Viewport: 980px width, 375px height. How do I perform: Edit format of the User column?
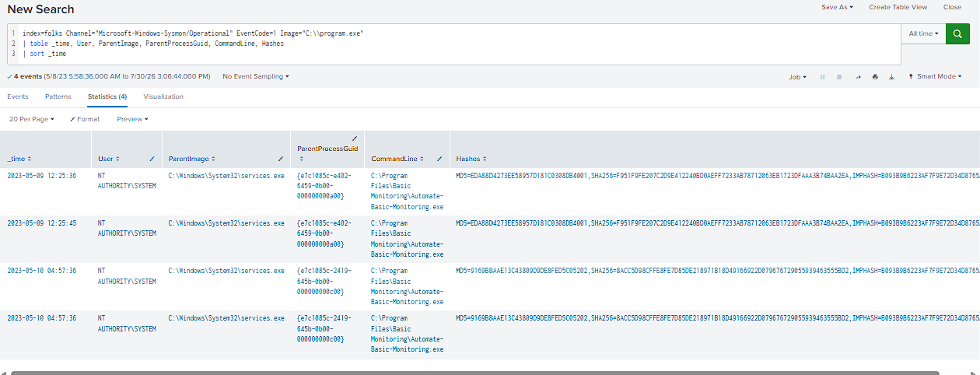click(x=152, y=159)
